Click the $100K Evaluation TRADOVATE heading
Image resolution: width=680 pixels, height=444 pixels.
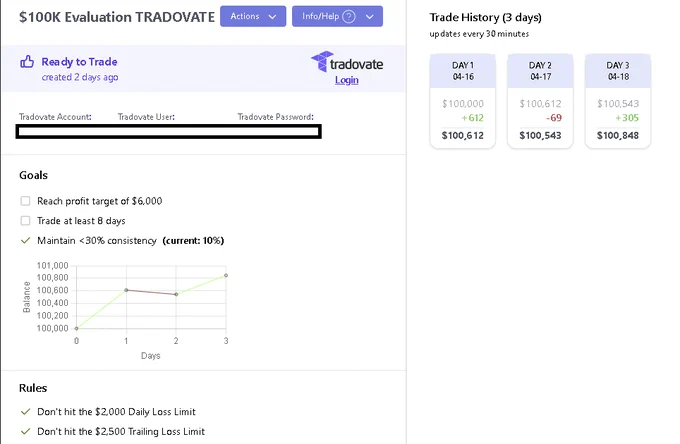click(117, 17)
